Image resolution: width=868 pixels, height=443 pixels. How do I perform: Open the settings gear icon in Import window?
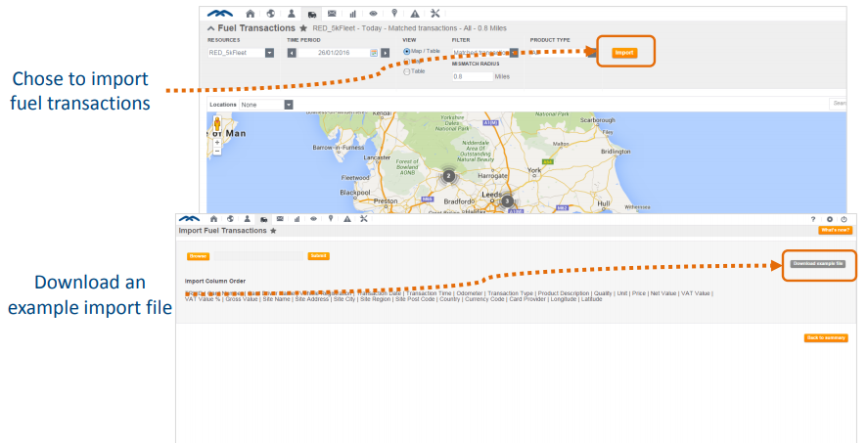[830, 220]
